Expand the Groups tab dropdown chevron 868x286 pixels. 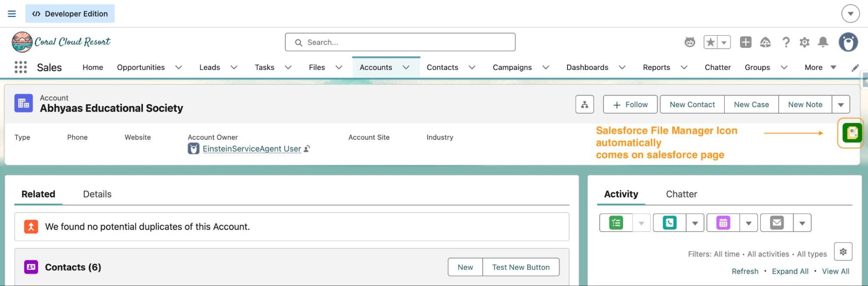coord(784,67)
